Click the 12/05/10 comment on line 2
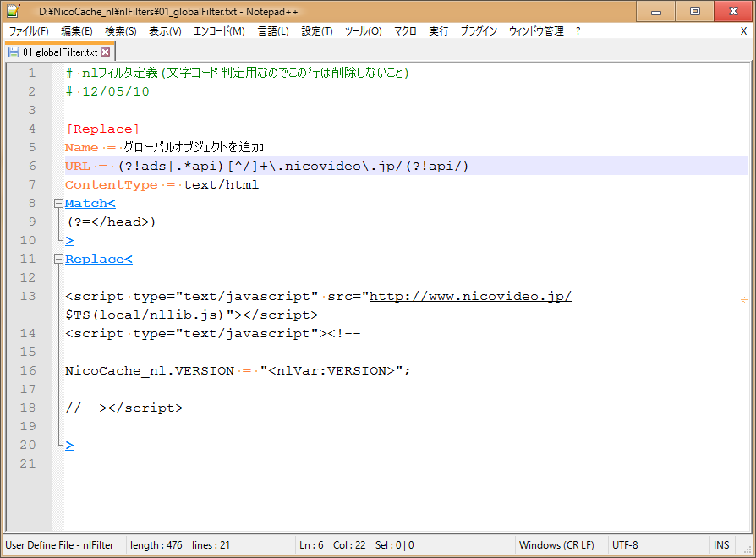Screen dimensions: 756x558 tap(116, 91)
